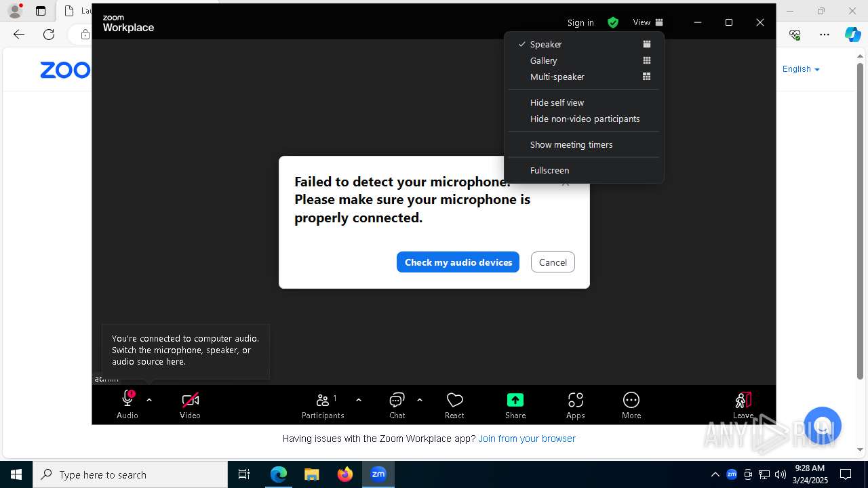The width and height of the screenshot is (868, 488).
Task: Open browser settings and more ellipsis
Action: point(825,34)
